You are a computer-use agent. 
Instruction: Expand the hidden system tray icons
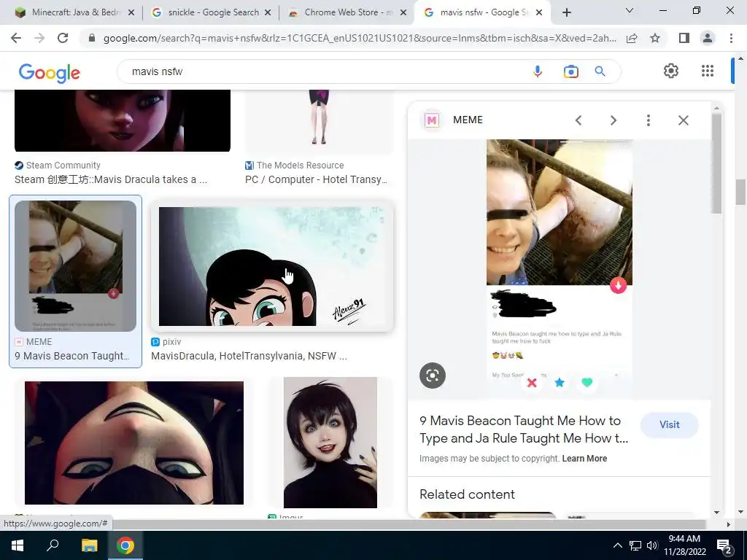617,545
